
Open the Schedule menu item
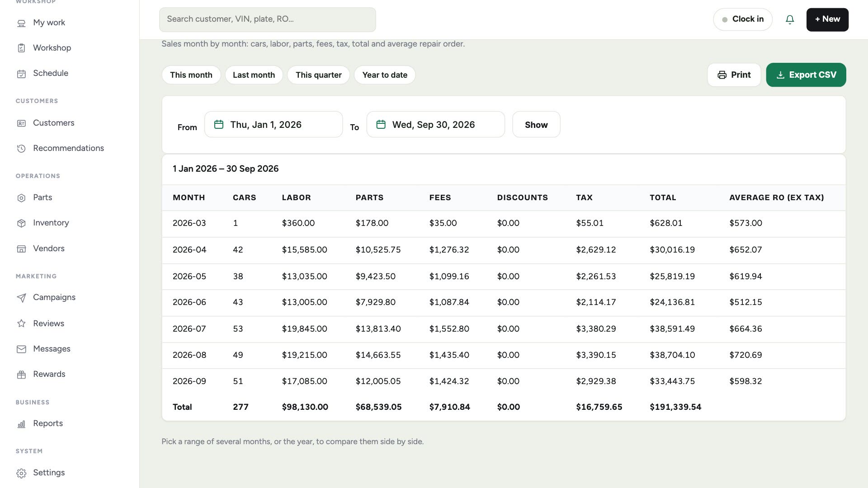[x=51, y=73]
